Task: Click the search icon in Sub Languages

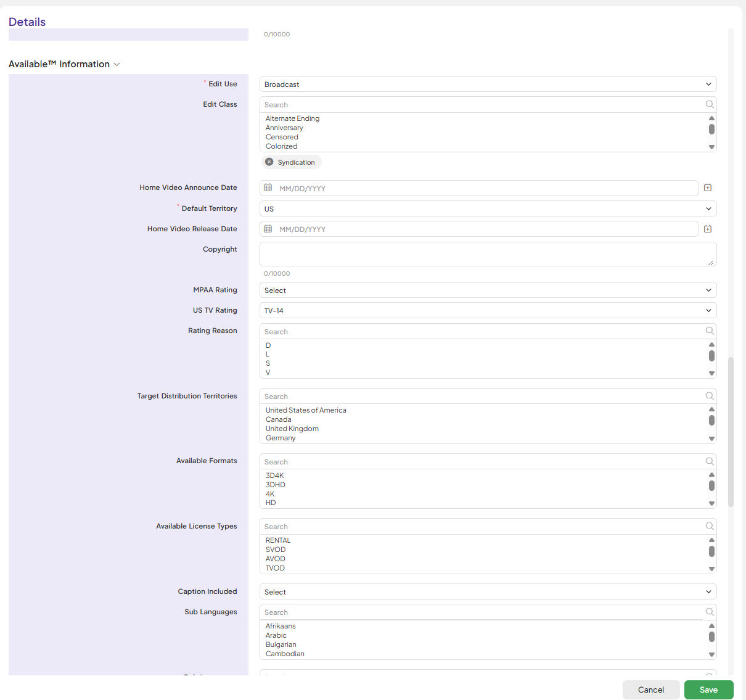Action: coord(710,612)
